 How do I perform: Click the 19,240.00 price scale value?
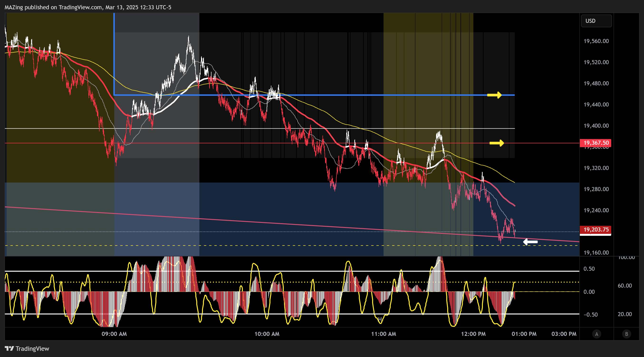[596, 210]
